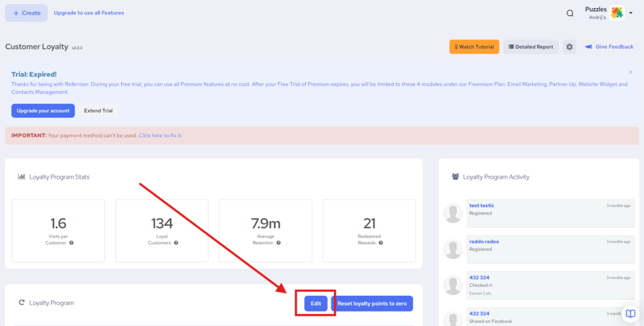Image resolution: width=644 pixels, height=326 pixels.
Task: Click the search magnifier icon
Action: tap(570, 13)
